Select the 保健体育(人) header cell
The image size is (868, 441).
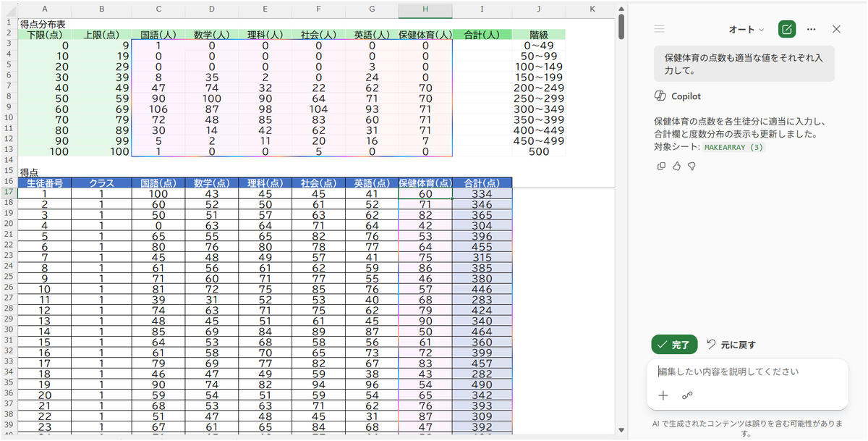click(425, 34)
